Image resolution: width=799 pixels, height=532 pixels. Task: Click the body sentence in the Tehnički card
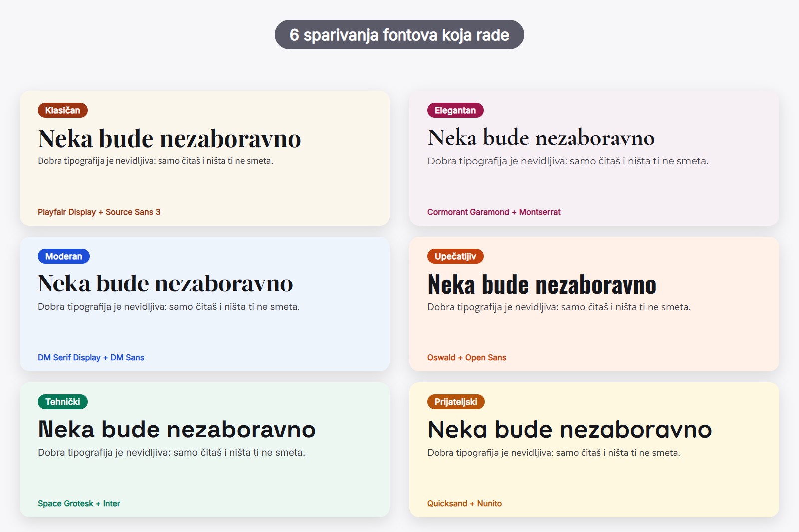coord(171,453)
